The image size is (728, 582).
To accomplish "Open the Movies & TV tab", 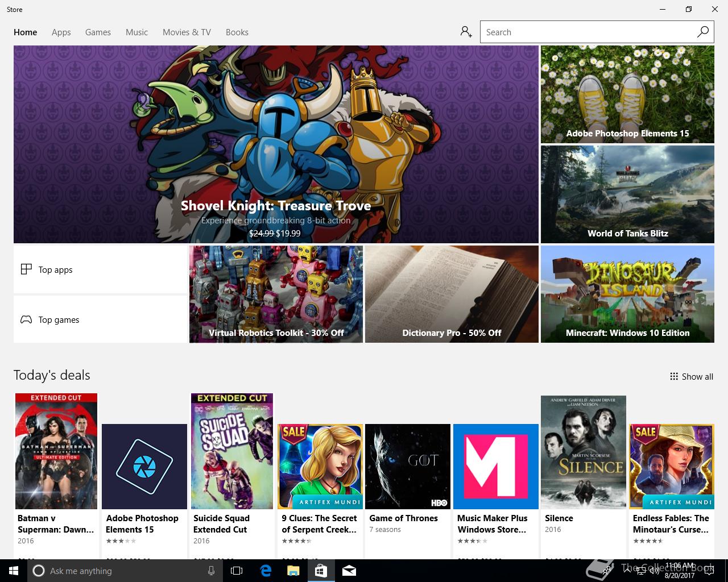I will tap(187, 32).
